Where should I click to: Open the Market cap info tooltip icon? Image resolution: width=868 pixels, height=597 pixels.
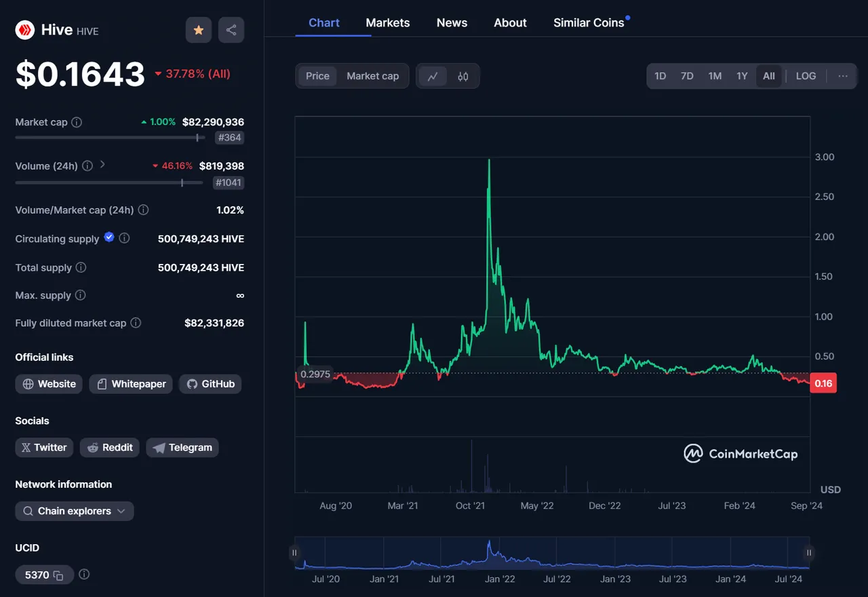(77, 122)
